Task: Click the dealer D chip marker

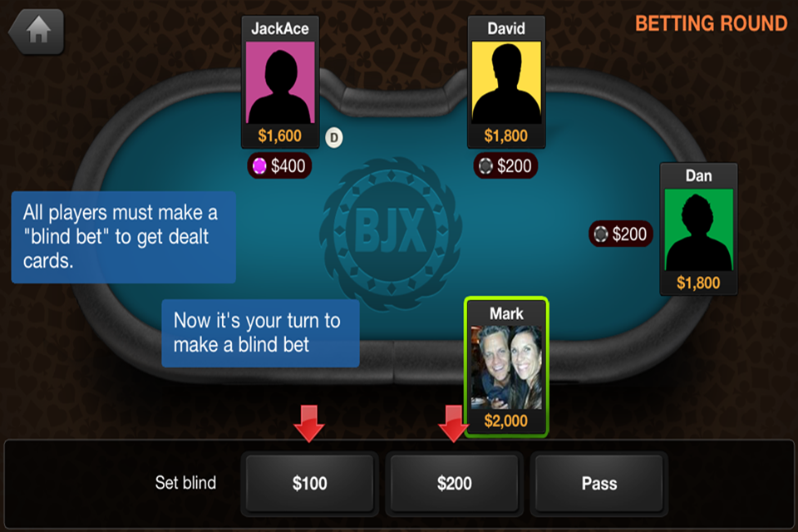Action: pyautogui.click(x=334, y=137)
